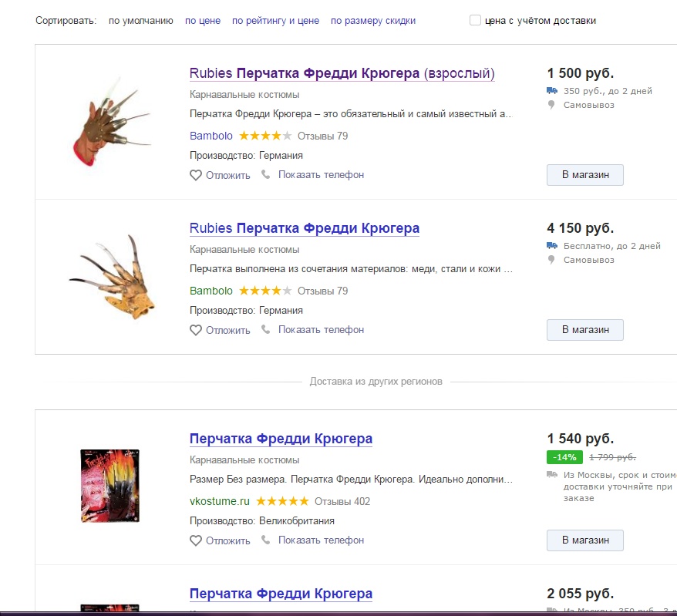This screenshot has height=616, width=677.
Task: Click 'Карнавальные костюмы' category in vkostume.ru listing
Action: click(244, 460)
